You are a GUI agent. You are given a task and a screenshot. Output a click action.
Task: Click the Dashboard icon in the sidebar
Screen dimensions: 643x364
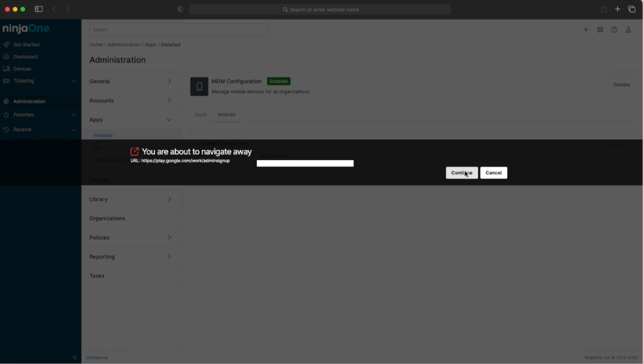(6, 57)
